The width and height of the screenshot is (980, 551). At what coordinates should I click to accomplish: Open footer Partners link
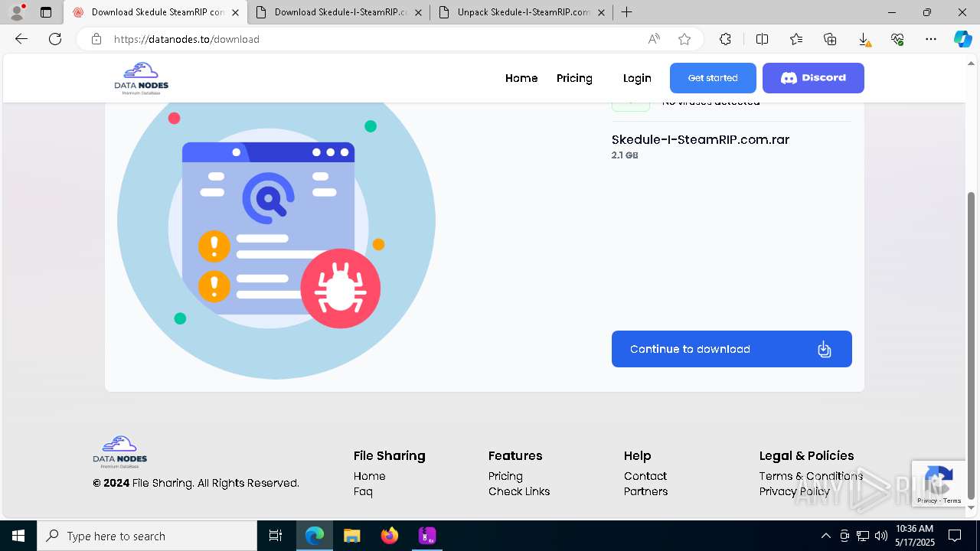click(x=645, y=491)
